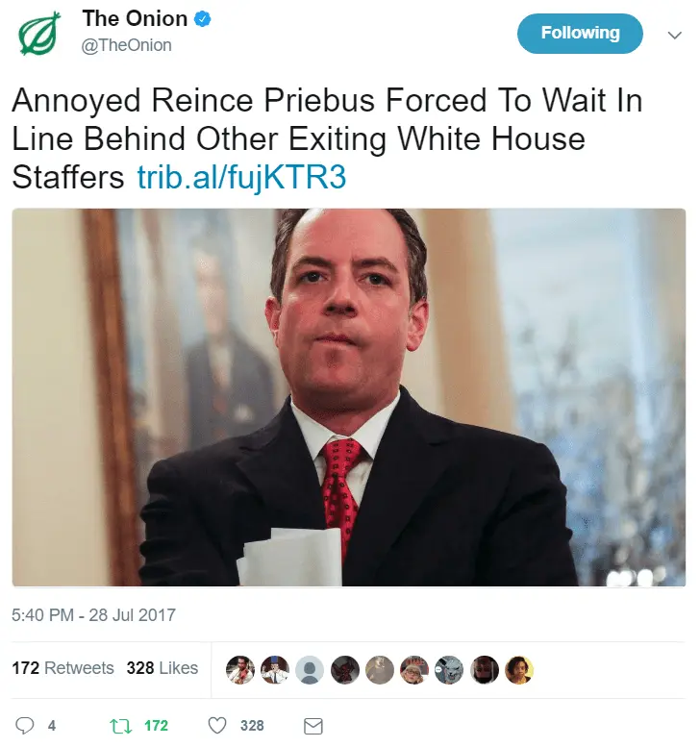View the 172 Retweets list

(x=62, y=668)
